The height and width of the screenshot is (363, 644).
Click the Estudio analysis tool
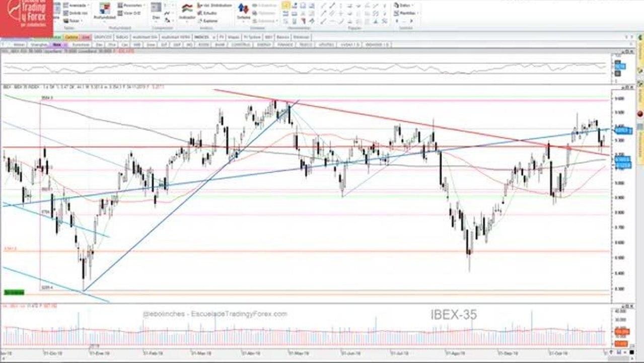click(x=207, y=13)
